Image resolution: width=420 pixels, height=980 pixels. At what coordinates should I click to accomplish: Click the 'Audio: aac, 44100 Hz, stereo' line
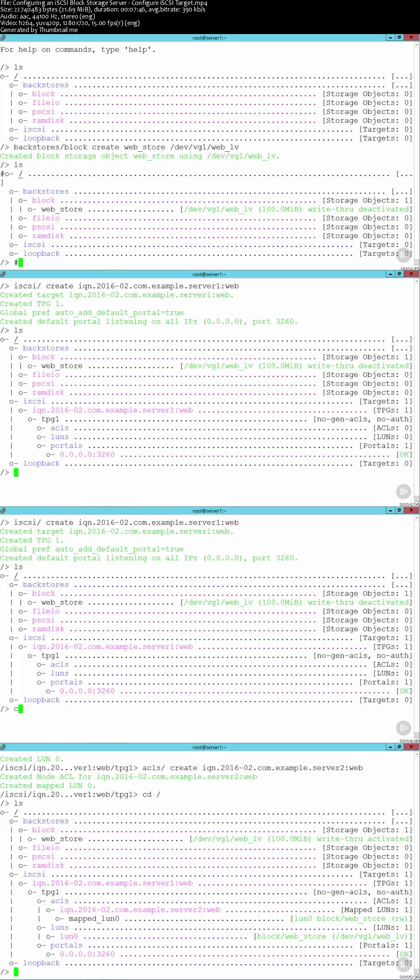[x=48, y=16]
